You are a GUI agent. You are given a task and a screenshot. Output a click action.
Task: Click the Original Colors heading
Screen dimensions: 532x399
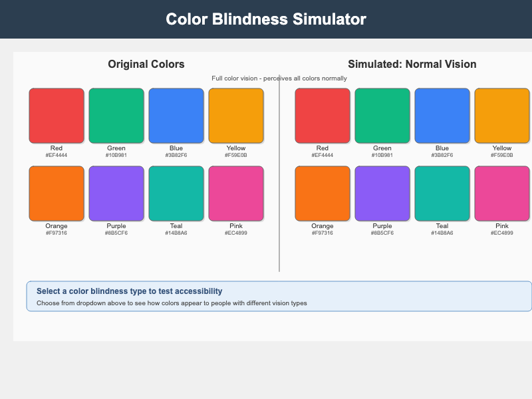[x=146, y=64]
